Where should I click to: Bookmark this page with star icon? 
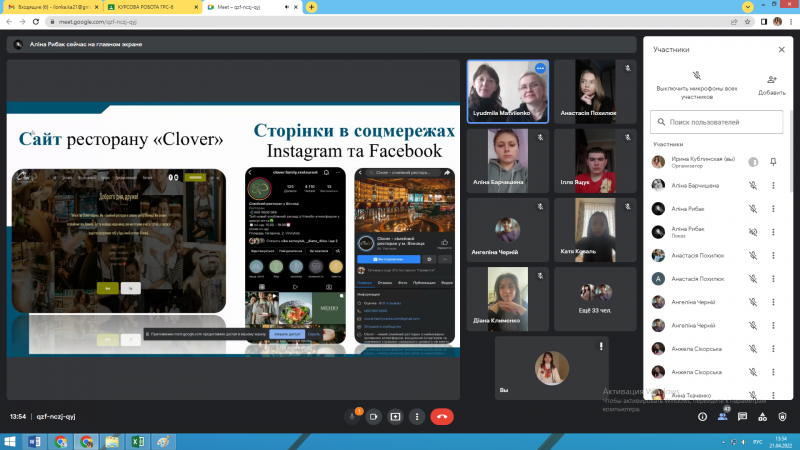(747, 21)
